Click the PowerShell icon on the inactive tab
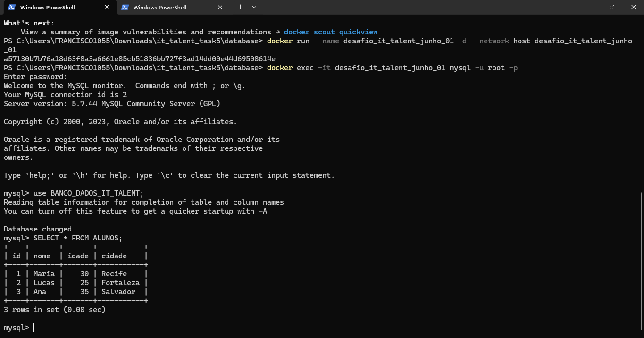The image size is (644, 338). click(125, 7)
